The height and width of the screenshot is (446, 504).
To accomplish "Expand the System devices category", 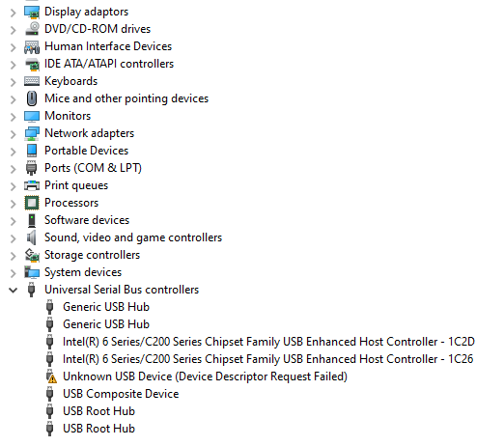I will (x=14, y=273).
